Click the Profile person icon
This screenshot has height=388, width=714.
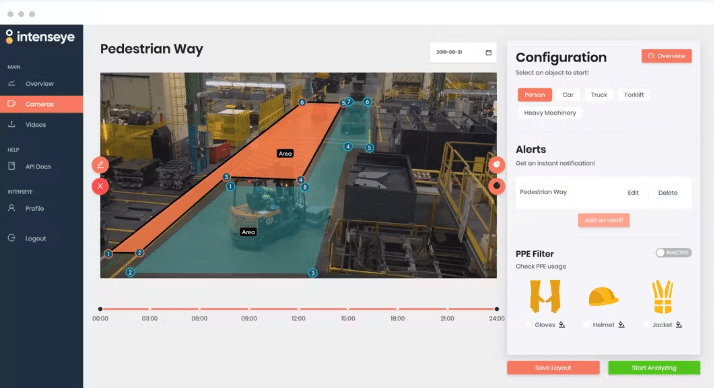tap(12, 208)
